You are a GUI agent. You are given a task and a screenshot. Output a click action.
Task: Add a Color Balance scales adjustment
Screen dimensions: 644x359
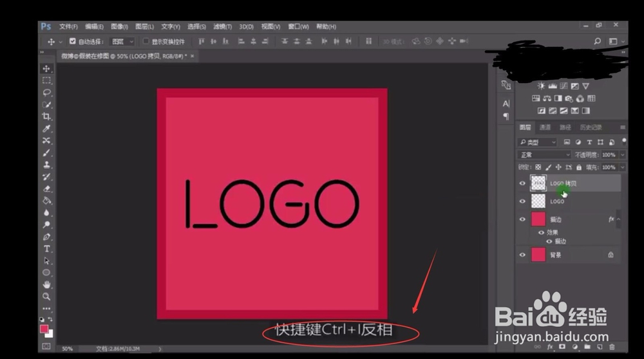pyautogui.click(x=547, y=98)
